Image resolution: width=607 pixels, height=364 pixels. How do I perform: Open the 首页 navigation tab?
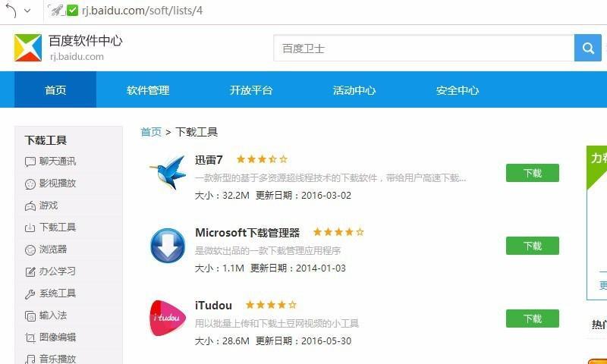55,89
